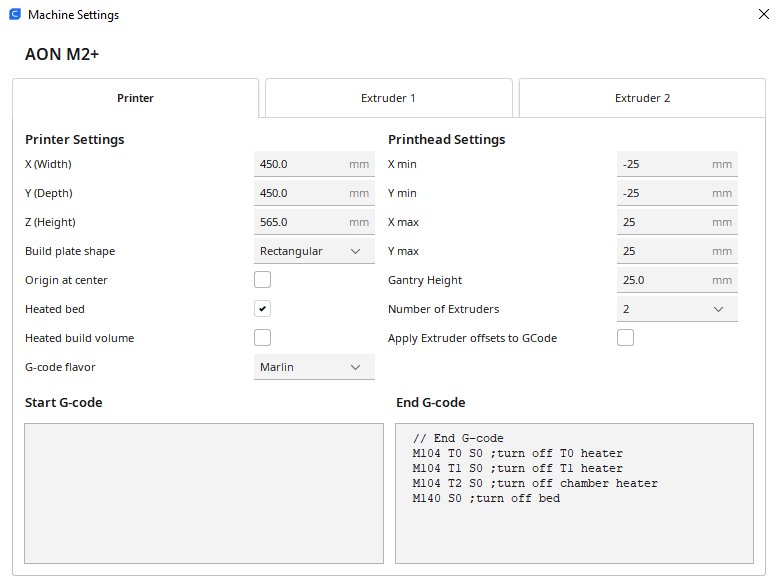
Task: Edit the X max printhead field
Action: click(x=677, y=222)
